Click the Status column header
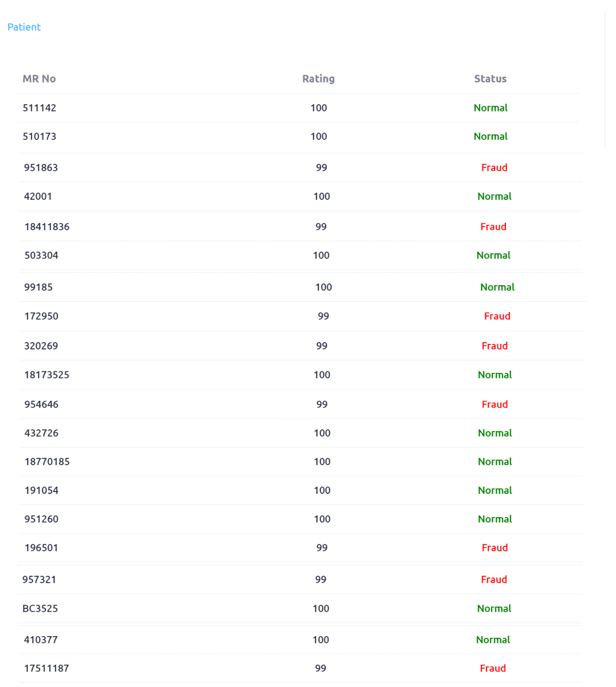616x687 pixels. [490, 79]
